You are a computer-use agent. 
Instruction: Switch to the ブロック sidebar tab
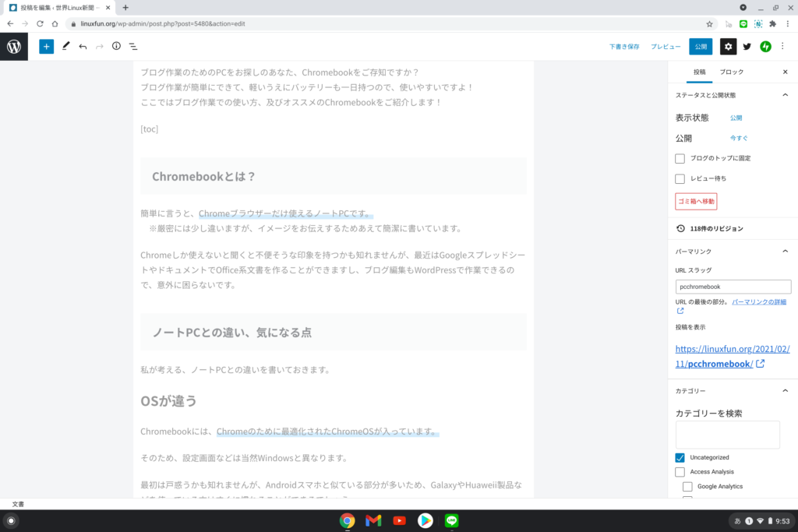(732, 72)
